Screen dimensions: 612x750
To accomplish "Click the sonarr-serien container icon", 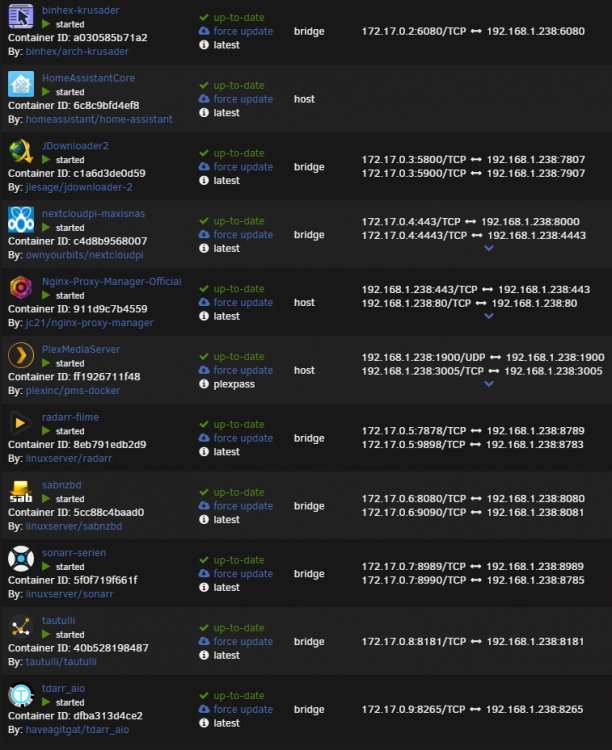I will pyautogui.click(x=21, y=560).
